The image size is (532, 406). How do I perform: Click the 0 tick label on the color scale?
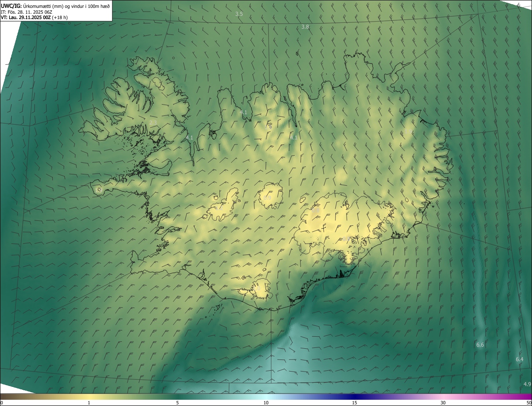pos(2,403)
